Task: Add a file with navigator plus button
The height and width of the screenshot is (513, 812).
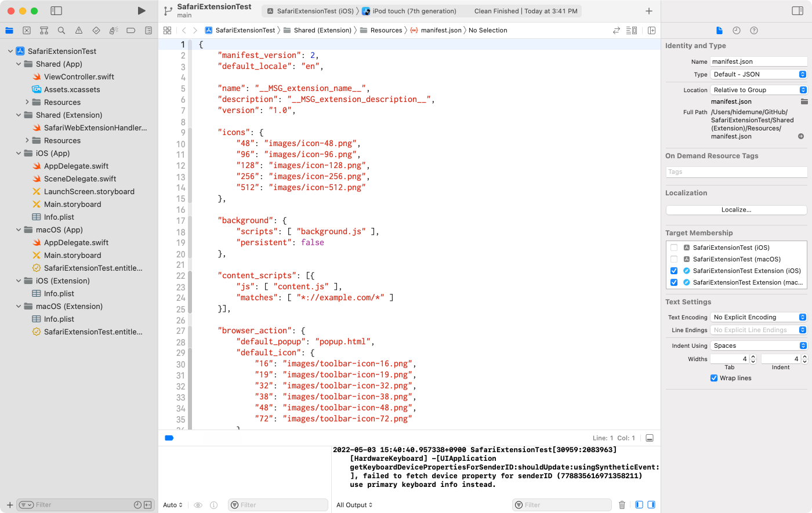Action: pos(9,505)
